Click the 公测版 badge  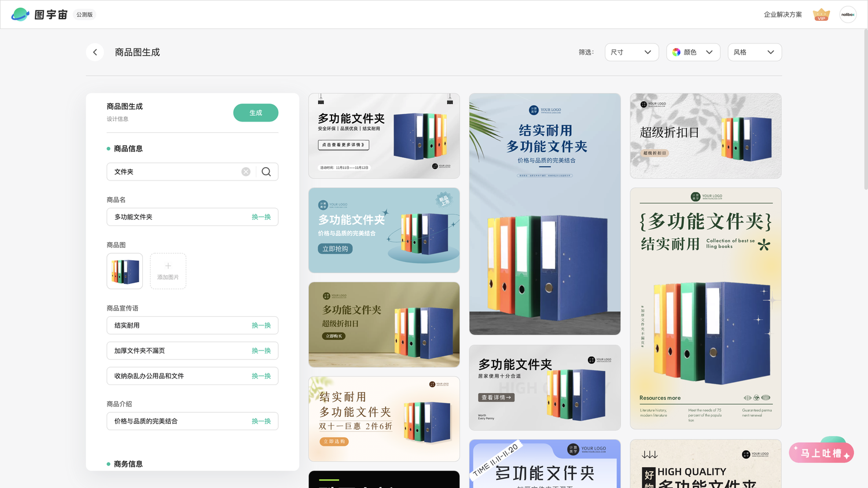click(x=84, y=14)
